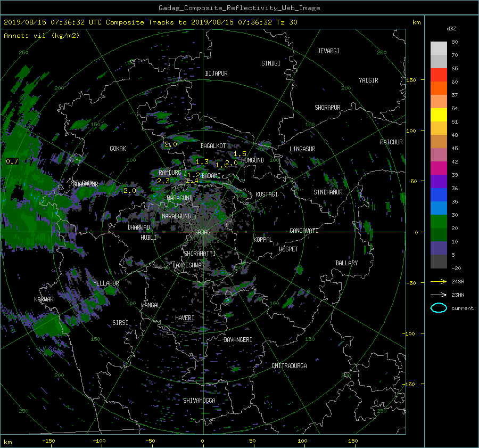The width and height of the screenshot is (479, 448).
Task: Click the DAVANGERI label
Action: (x=238, y=340)
